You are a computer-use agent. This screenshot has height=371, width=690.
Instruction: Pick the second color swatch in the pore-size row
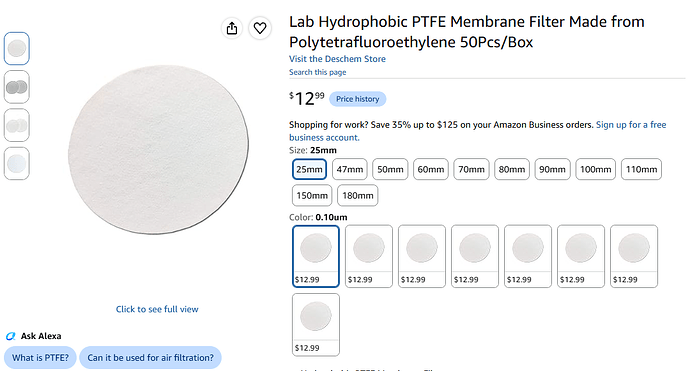coord(369,256)
